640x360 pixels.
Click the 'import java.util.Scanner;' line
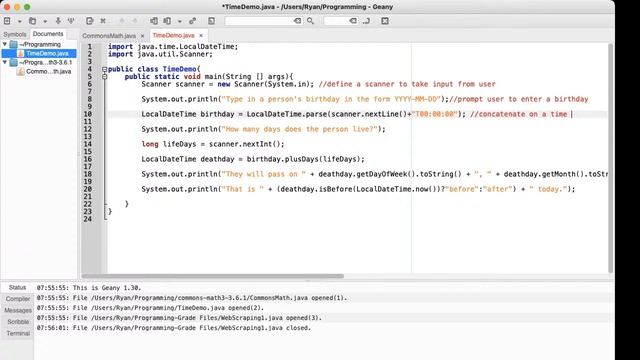click(160, 54)
